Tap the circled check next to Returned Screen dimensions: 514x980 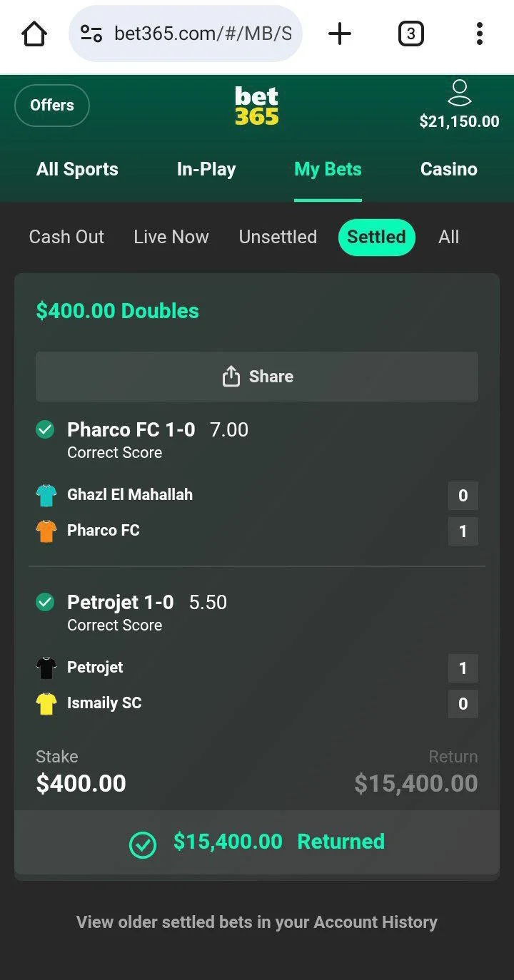point(143,845)
